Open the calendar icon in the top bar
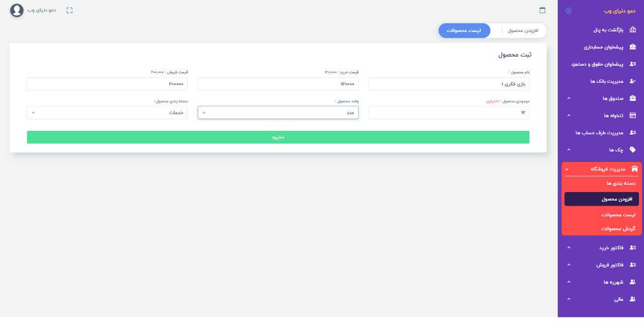 point(542,10)
